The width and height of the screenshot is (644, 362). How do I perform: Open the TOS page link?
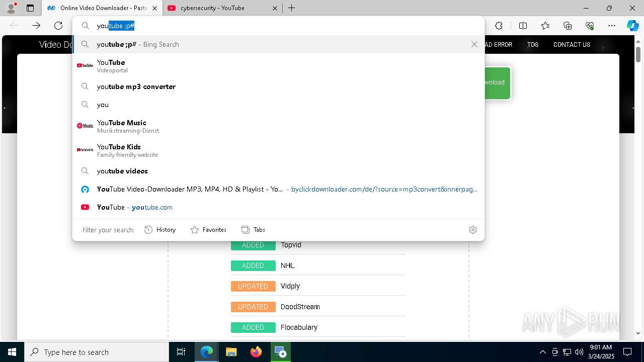533,45
